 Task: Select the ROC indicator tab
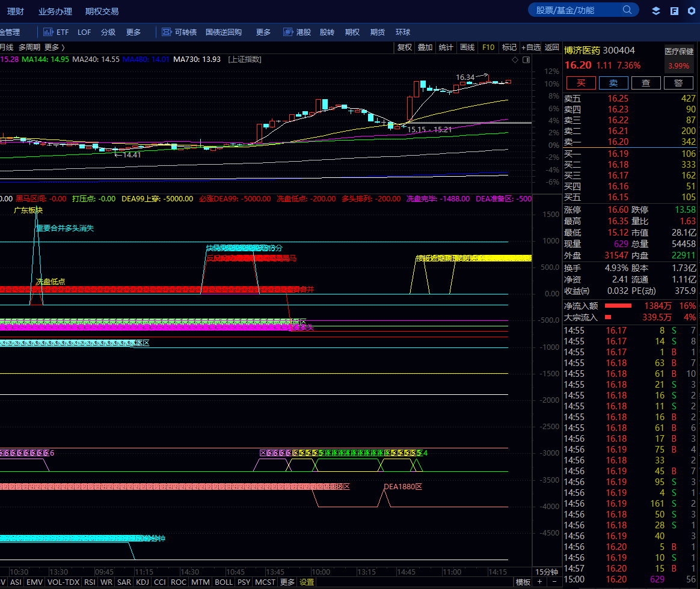[x=179, y=582]
